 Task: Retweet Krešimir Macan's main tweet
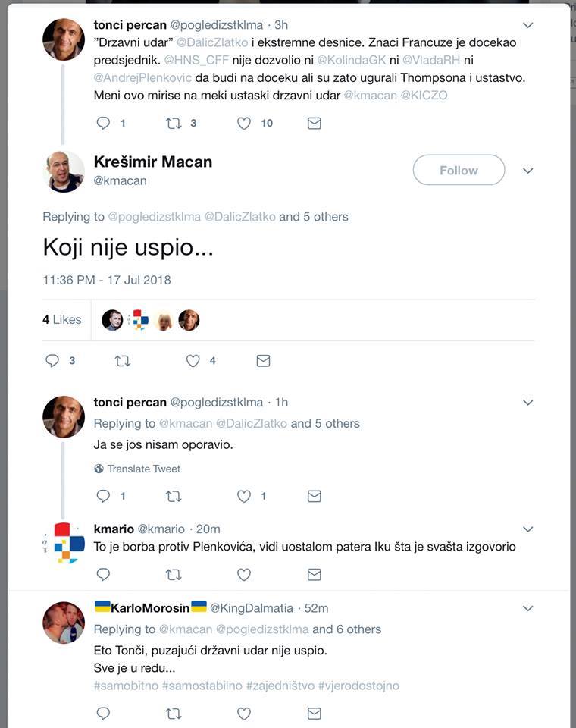[123, 361]
